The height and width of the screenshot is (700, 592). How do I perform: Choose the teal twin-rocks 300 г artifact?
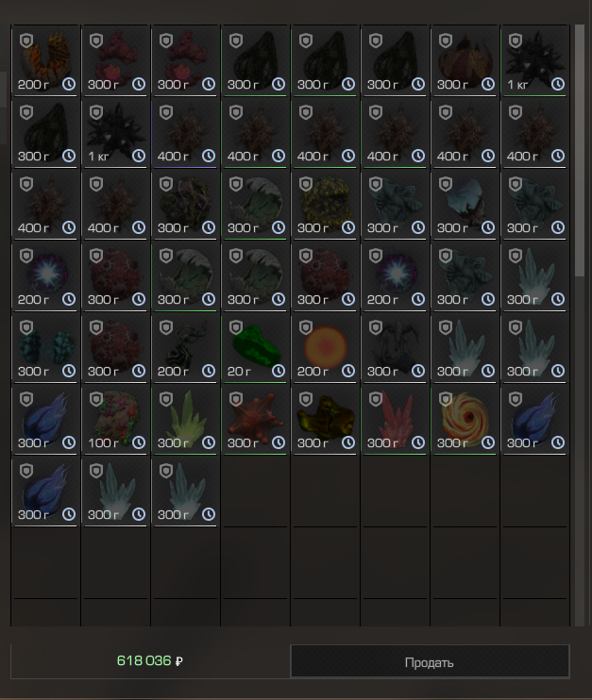pyautogui.click(x=45, y=348)
